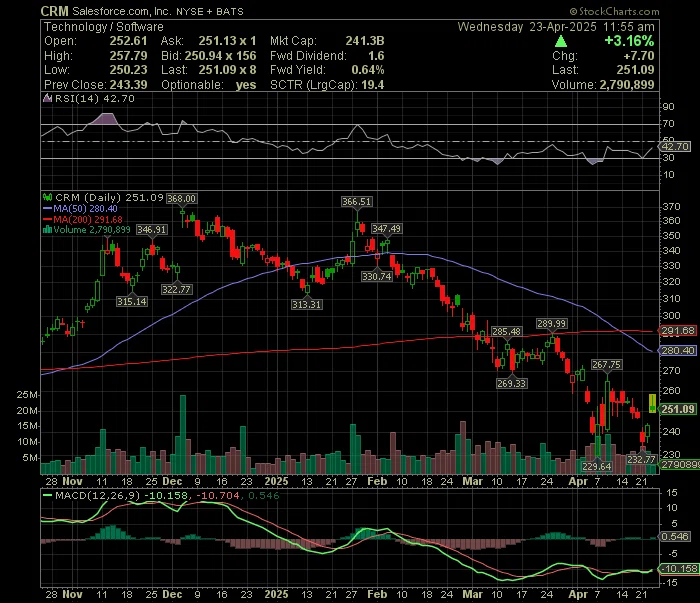Click the Wednesday 23-Apr-2025 11:55 am timestamp

click(x=556, y=27)
